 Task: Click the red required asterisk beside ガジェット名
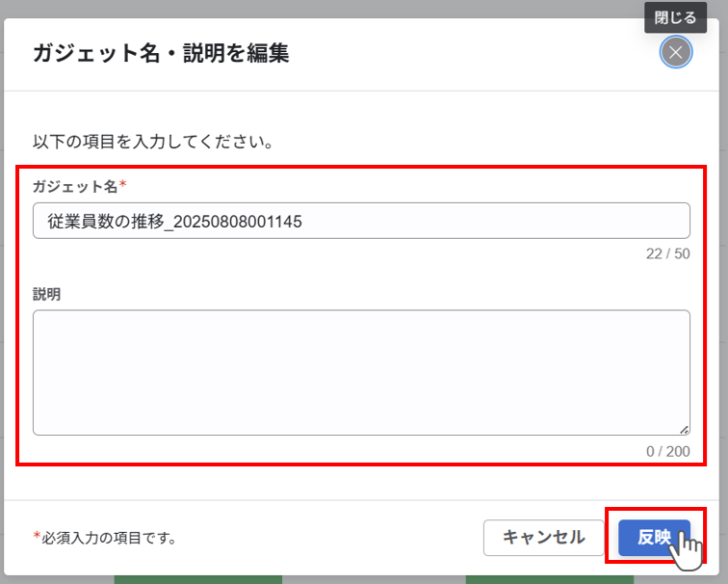tap(123, 185)
